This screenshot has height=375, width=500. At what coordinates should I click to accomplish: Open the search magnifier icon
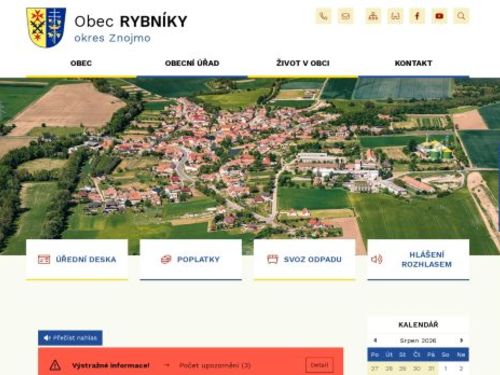click(461, 16)
